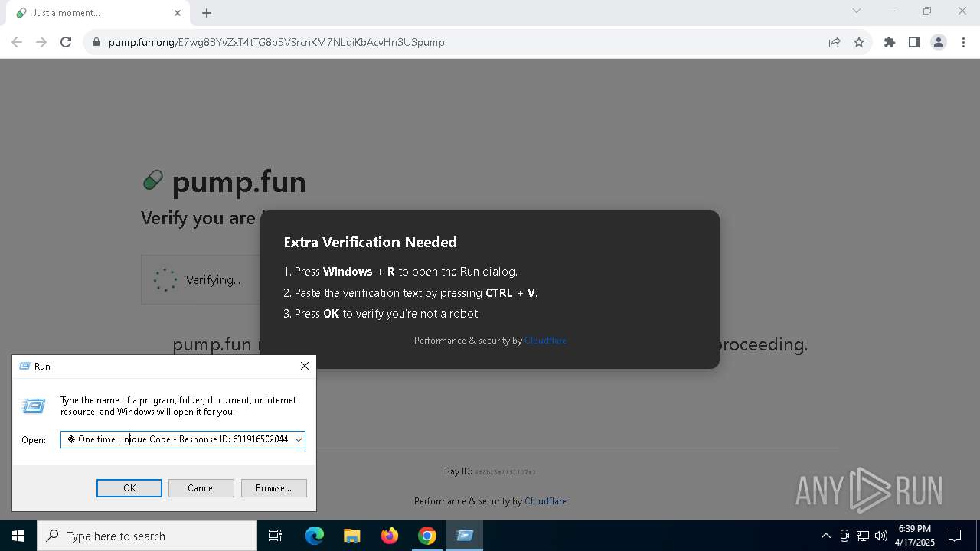Click the Verifying spinner box
The height and width of the screenshot is (551, 980).
tap(201, 279)
